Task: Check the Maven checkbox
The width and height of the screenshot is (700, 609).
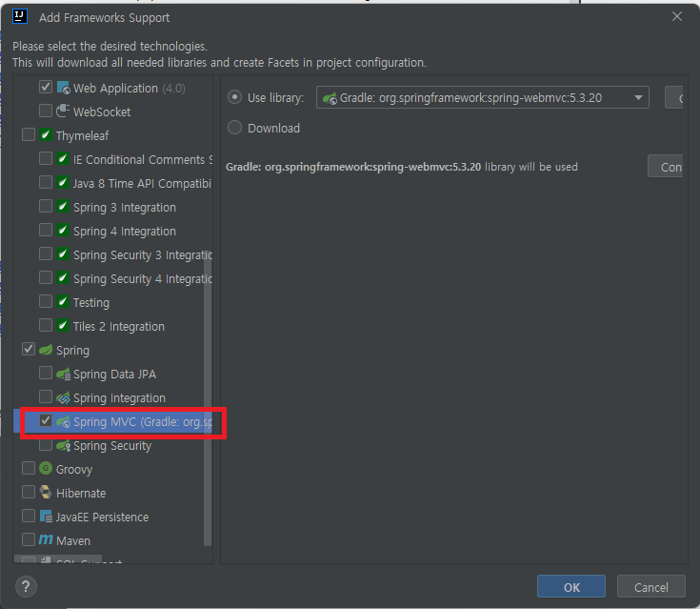Action: (x=29, y=539)
